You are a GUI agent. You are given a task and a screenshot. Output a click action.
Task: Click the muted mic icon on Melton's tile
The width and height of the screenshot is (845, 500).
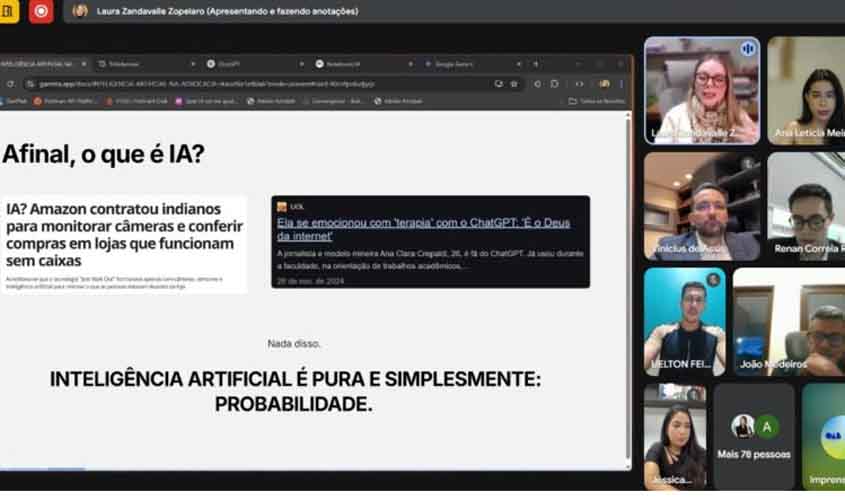(x=713, y=279)
